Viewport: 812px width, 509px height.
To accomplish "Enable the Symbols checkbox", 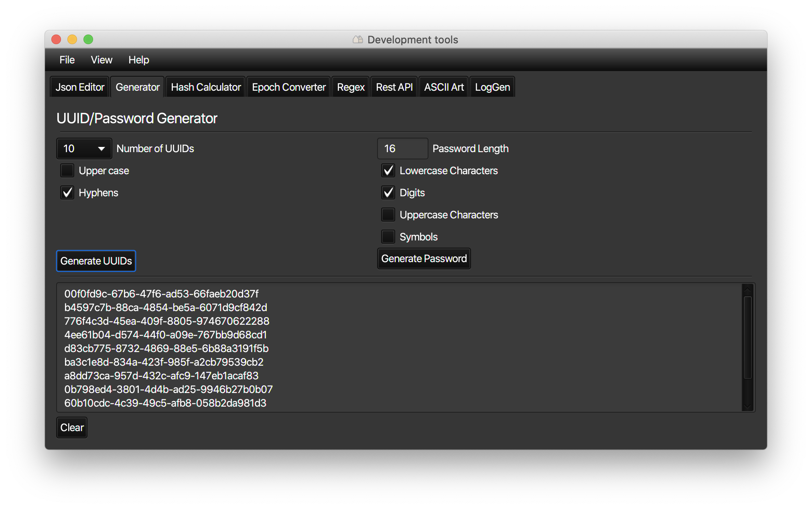I will [388, 237].
